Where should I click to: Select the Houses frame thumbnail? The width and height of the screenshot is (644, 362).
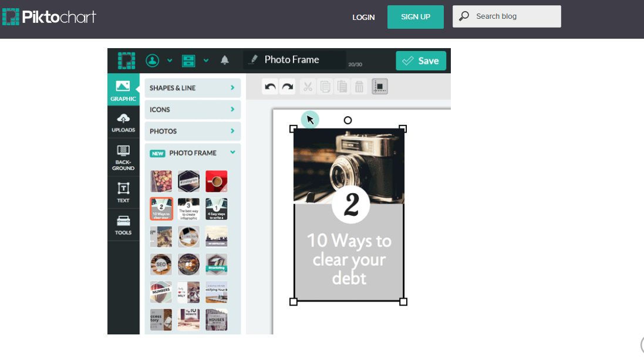[x=217, y=320]
